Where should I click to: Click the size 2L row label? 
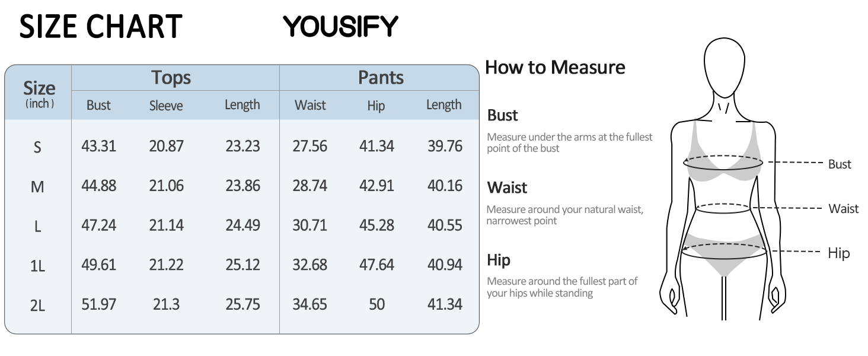tap(37, 306)
